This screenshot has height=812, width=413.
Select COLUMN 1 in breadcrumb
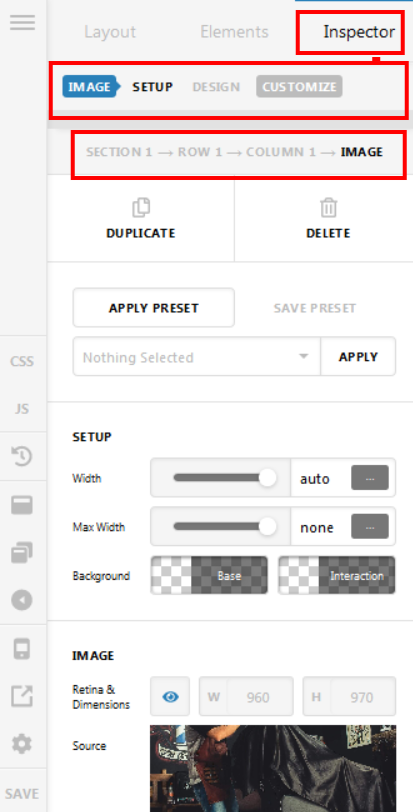coord(281,152)
